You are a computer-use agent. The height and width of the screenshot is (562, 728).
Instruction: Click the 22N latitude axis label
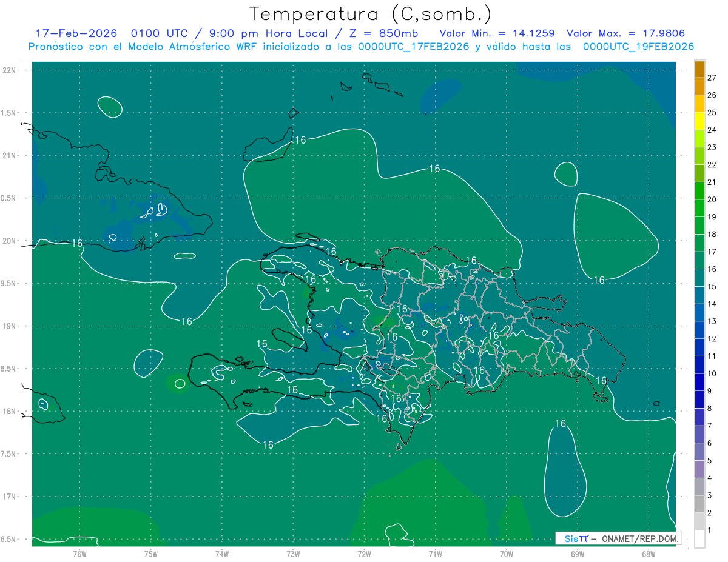point(10,70)
